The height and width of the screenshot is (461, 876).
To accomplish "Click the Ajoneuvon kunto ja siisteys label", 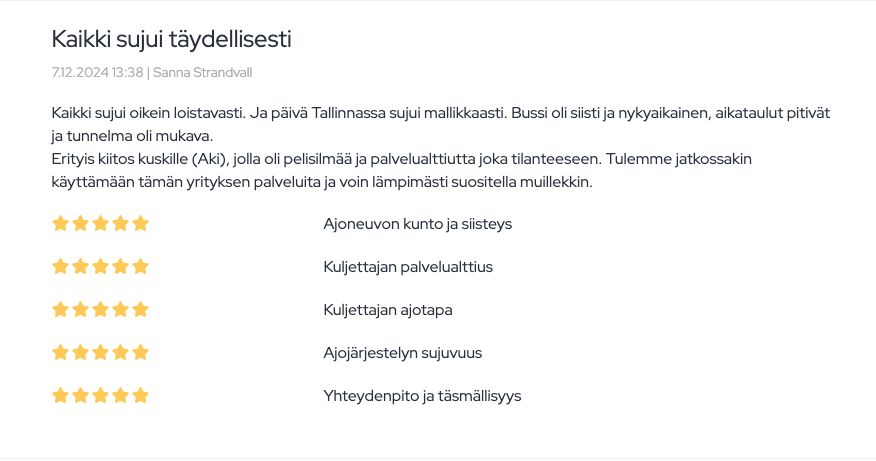I will 417,224.
